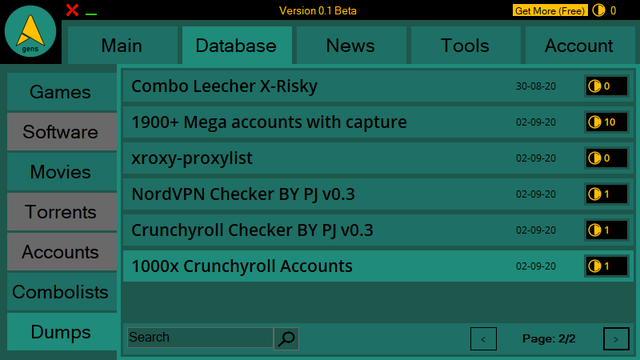
Task: Close the app with red X
Action: 72,10
